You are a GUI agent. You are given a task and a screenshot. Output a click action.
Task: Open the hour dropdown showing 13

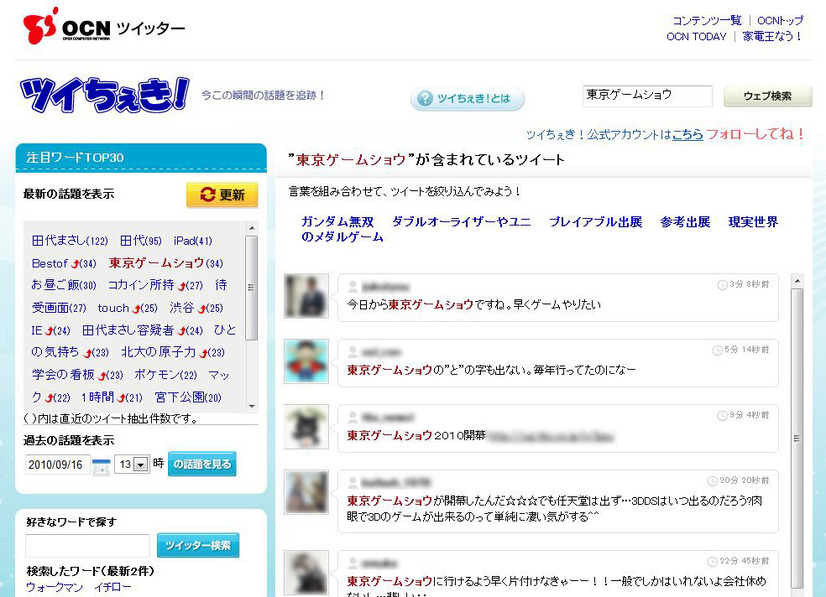tap(132, 464)
